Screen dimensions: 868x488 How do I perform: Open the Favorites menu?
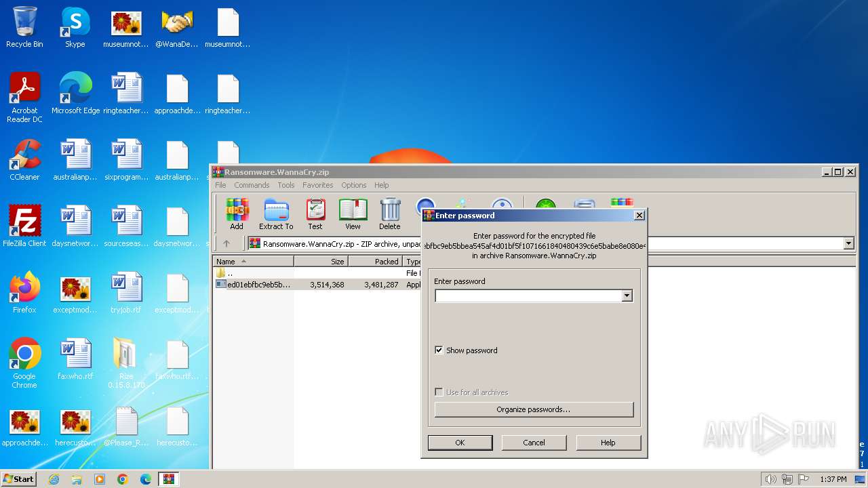[318, 185]
